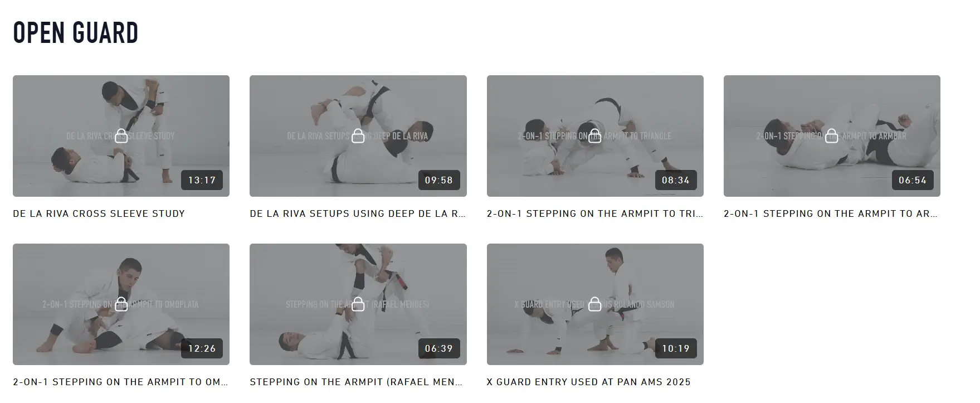Open '2-on-1 Stepping on the Armpit to Tri...' title

click(595, 213)
